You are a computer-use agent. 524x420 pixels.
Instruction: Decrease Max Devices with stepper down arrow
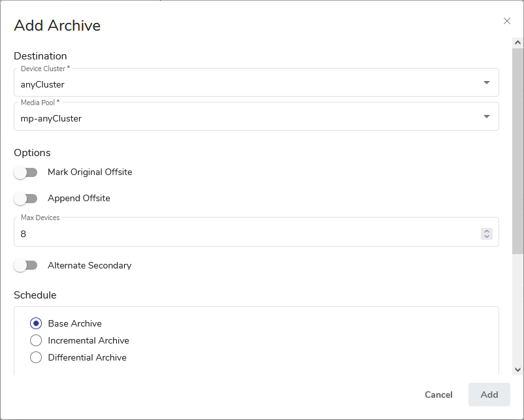point(486,236)
